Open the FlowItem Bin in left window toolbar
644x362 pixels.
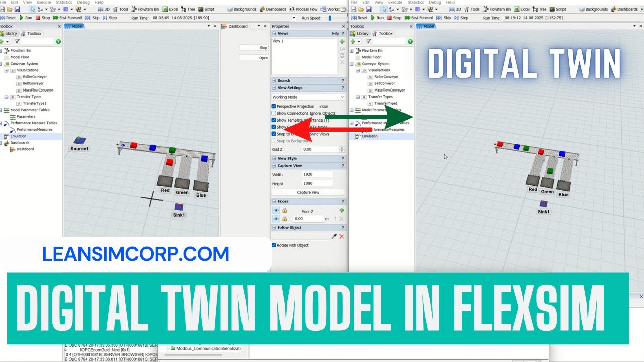click(x=144, y=9)
